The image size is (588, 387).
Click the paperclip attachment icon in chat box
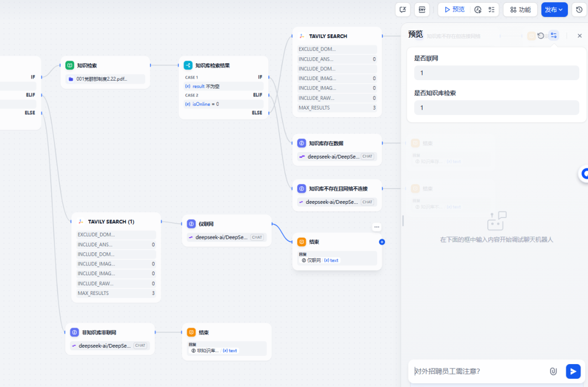553,371
